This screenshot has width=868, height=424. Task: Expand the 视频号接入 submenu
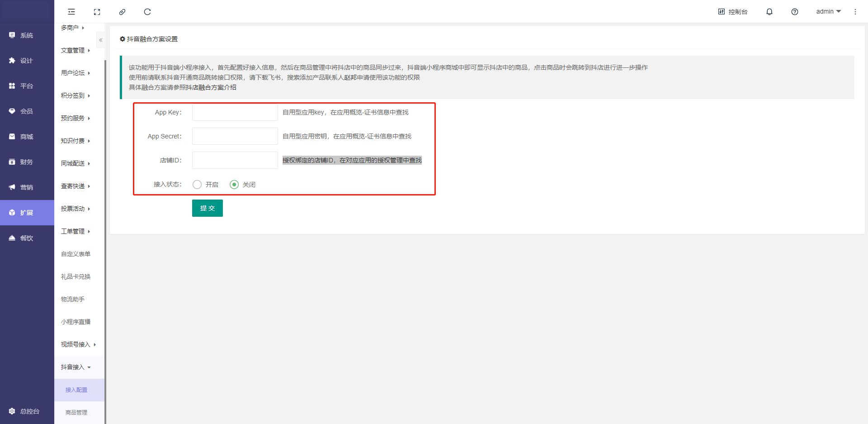click(x=79, y=344)
